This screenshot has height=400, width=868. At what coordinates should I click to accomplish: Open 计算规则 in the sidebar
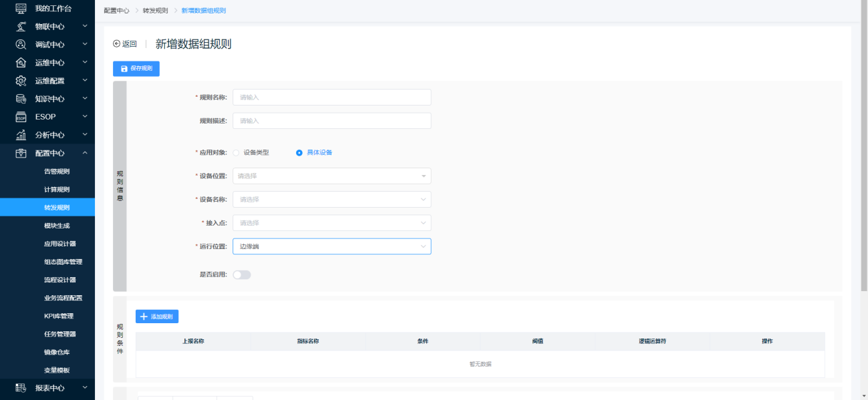click(x=57, y=190)
